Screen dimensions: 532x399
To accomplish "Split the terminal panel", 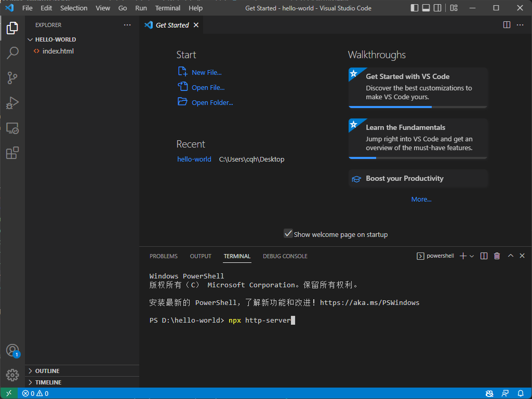I will (484, 256).
